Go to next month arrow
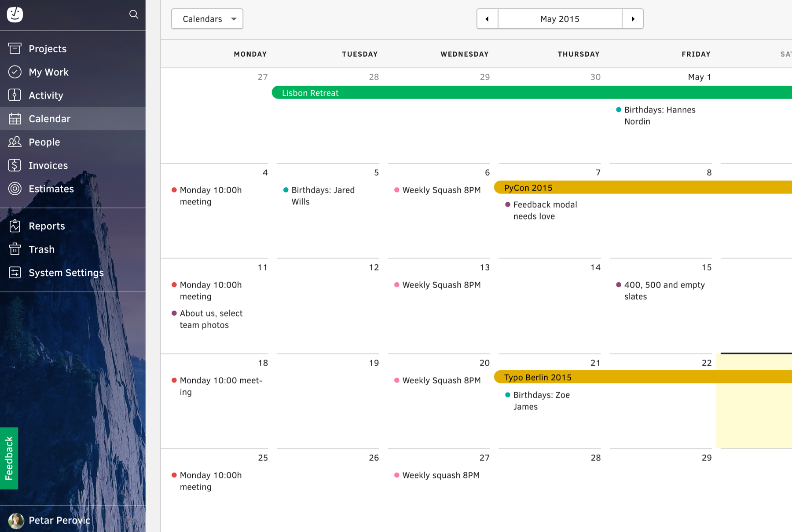This screenshot has width=792, height=532. (x=633, y=19)
